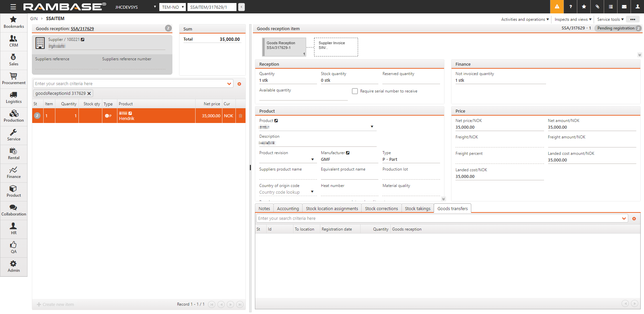Click the goods transfers search criteria field

[439, 218]
